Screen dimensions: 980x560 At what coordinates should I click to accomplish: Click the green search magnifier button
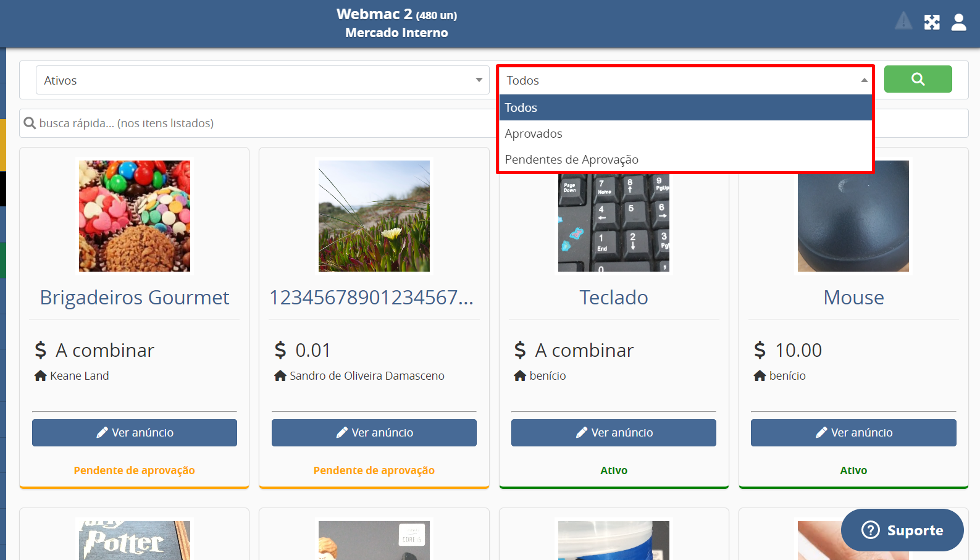918,79
